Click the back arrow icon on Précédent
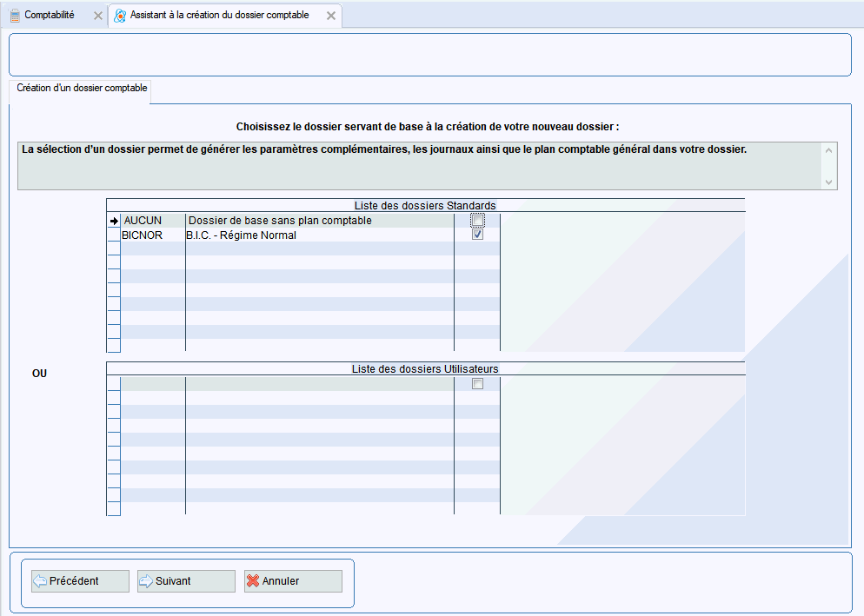 [x=40, y=581]
